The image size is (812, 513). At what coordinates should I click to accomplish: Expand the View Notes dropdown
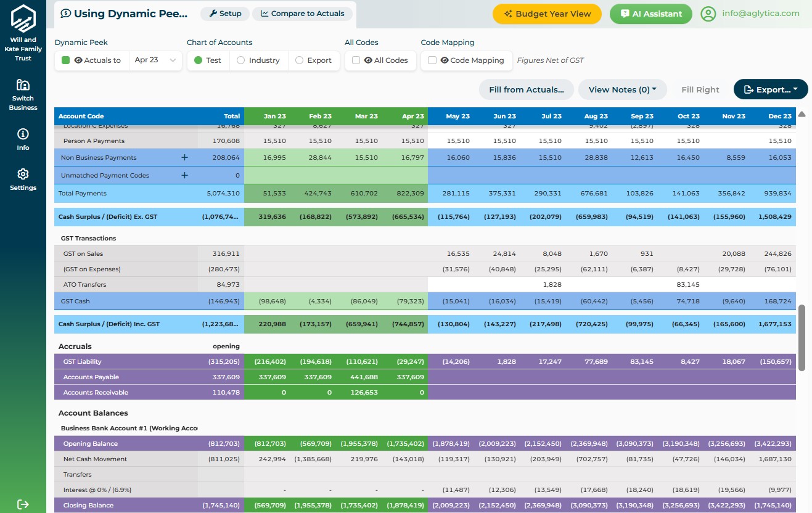click(x=622, y=89)
